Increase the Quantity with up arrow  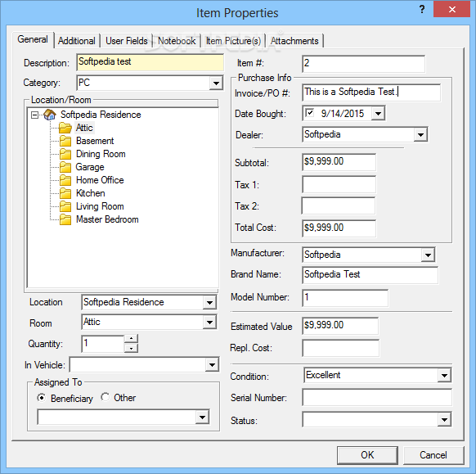click(131, 338)
